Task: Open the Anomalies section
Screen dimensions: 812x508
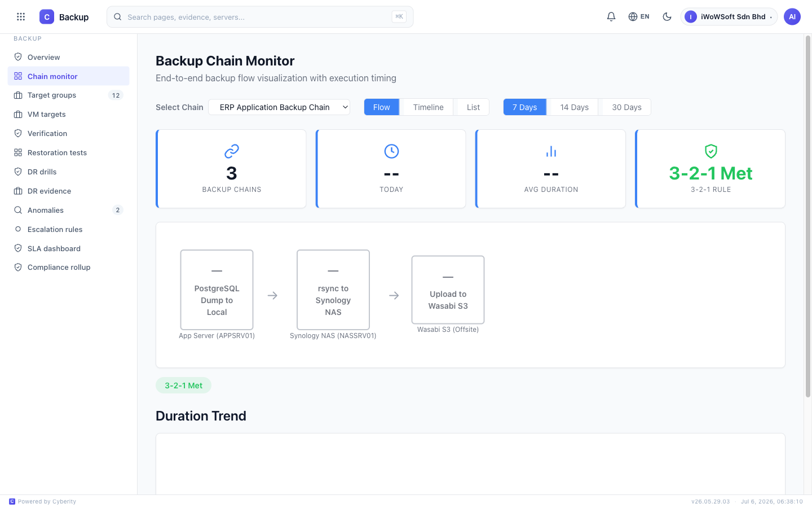Action: (68, 211)
